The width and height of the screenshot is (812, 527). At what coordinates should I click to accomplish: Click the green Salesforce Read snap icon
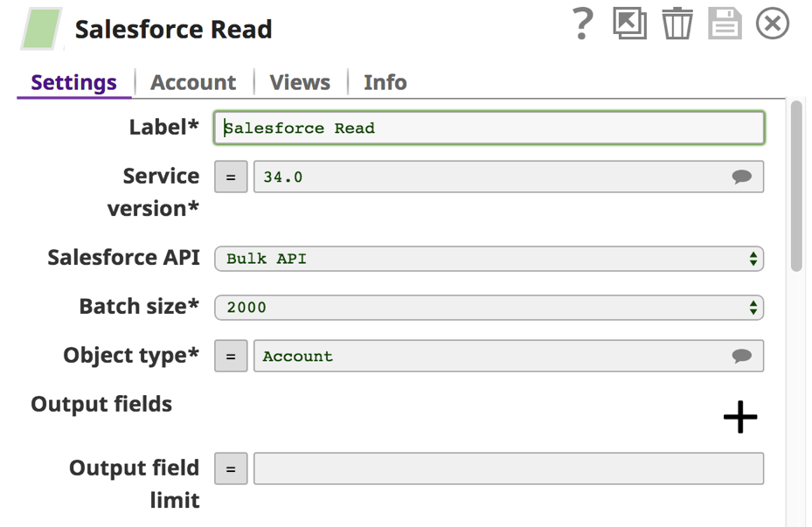click(41, 29)
